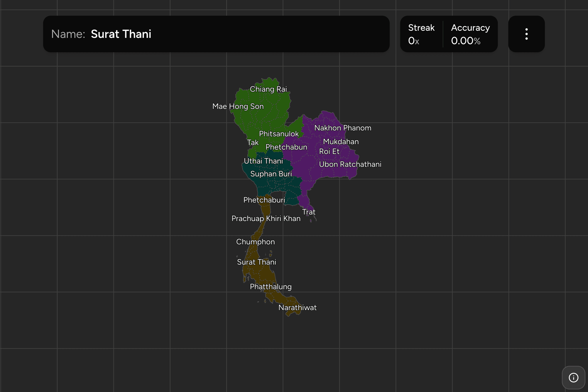Click the Chiang Rai province label
588x392 pixels.
pyautogui.click(x=268, y=89)
